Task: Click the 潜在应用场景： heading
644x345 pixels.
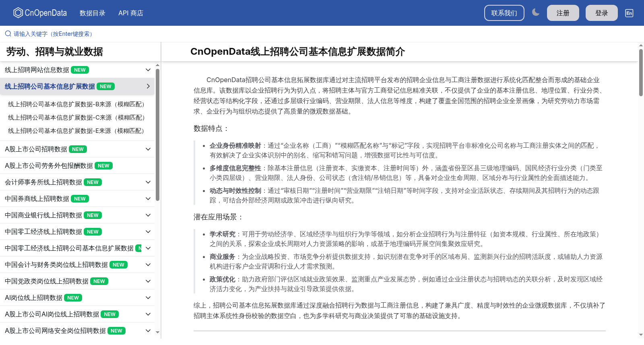Action: click(x=219, y=217)
